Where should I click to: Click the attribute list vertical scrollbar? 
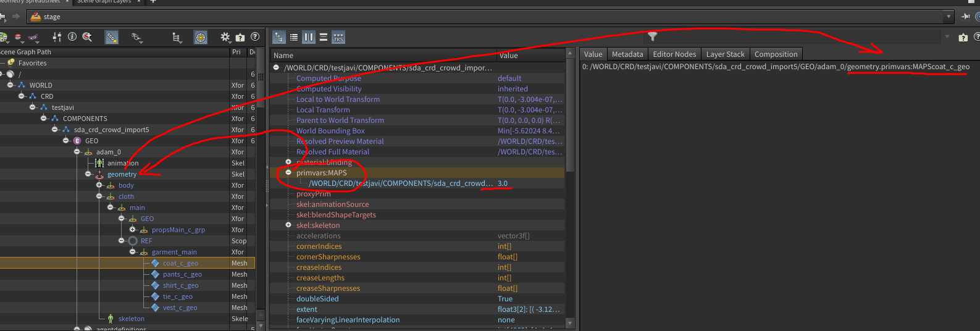570,116
